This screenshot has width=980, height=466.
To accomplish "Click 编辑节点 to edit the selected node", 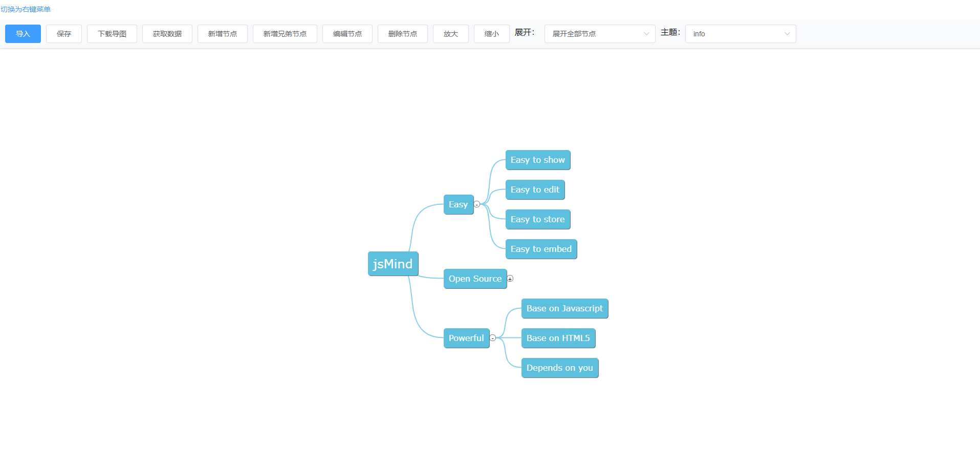I will tap(347, 33).
